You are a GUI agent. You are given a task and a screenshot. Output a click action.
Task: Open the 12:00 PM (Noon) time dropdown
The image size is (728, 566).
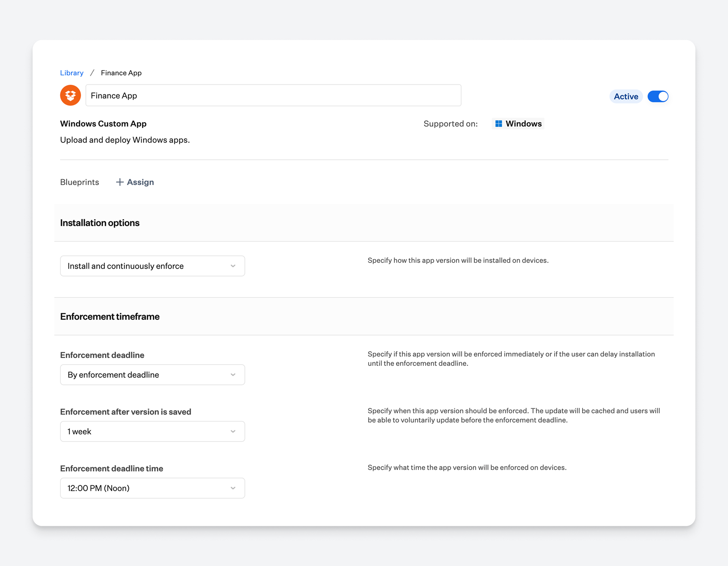click(152, 488)
